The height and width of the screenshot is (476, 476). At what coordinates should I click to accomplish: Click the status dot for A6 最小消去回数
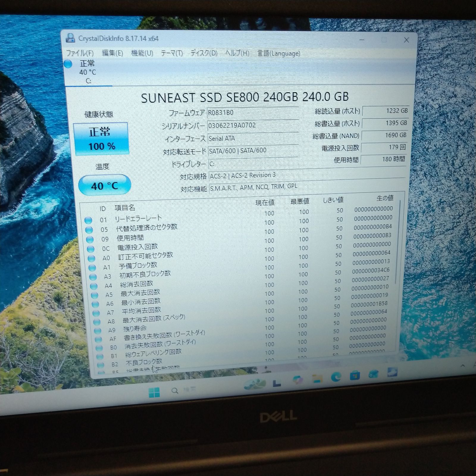coord(95,304)
